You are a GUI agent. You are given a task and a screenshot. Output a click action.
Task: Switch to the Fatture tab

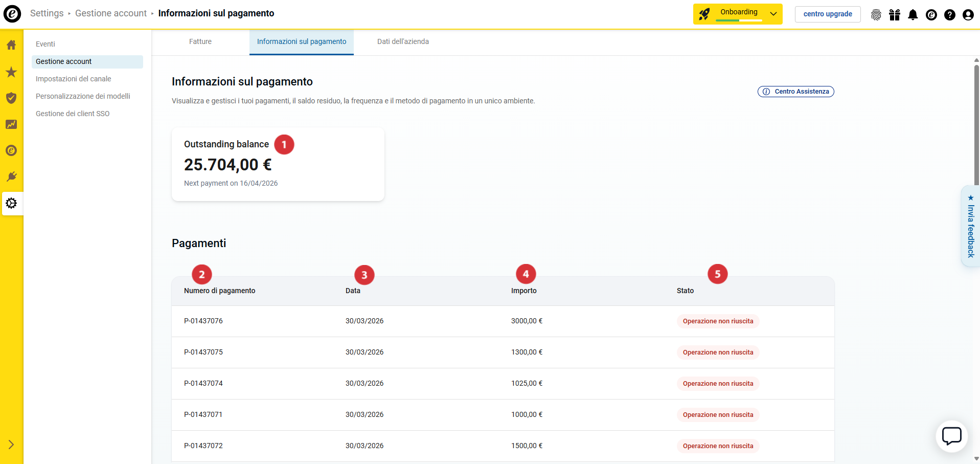tap(200, 42)
